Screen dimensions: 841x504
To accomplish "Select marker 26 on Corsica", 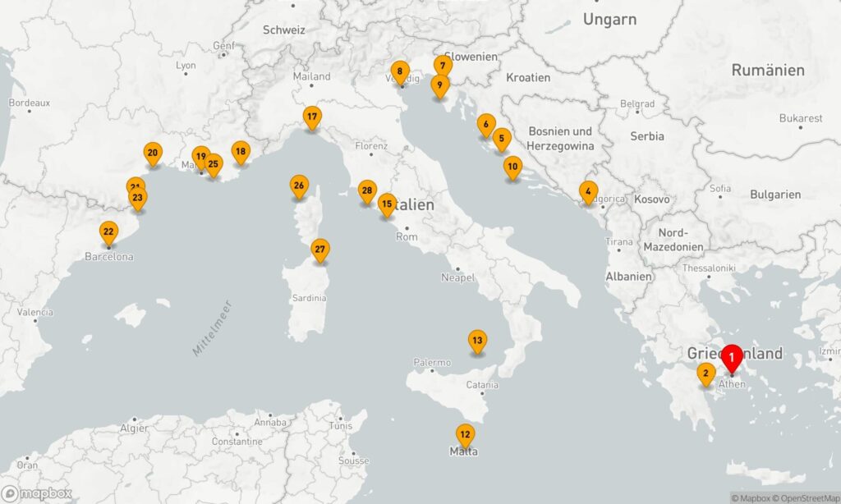I will tap(299, 186).
